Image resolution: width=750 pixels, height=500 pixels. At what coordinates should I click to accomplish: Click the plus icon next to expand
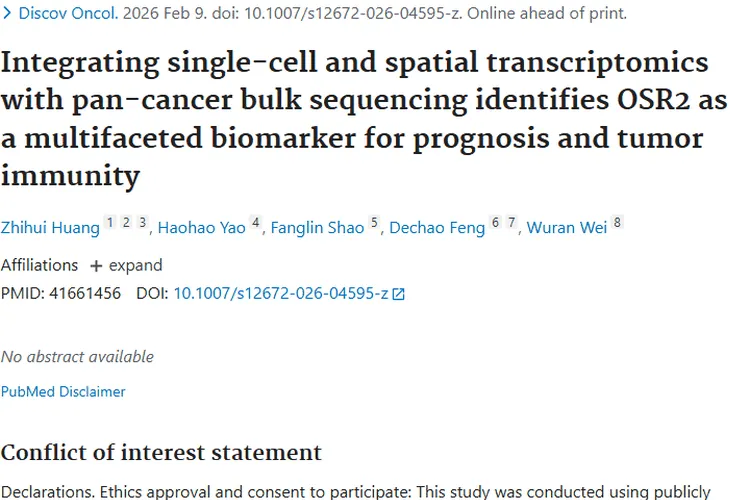pos(96,266)
